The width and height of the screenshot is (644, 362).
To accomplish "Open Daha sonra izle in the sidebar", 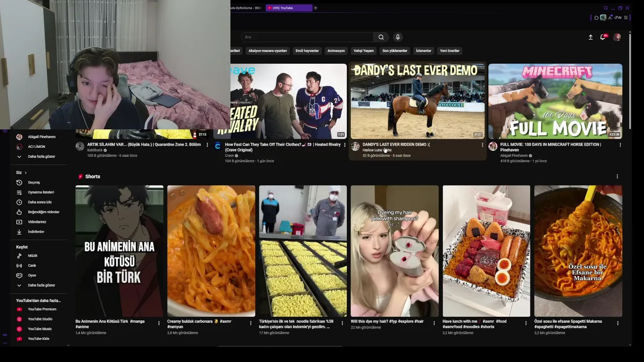I will coord(38,202).
